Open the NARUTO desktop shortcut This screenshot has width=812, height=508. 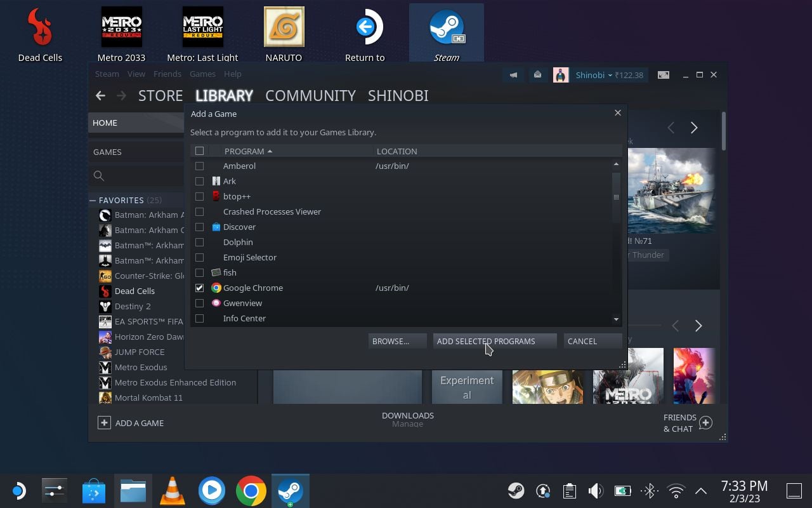[284, 35]
